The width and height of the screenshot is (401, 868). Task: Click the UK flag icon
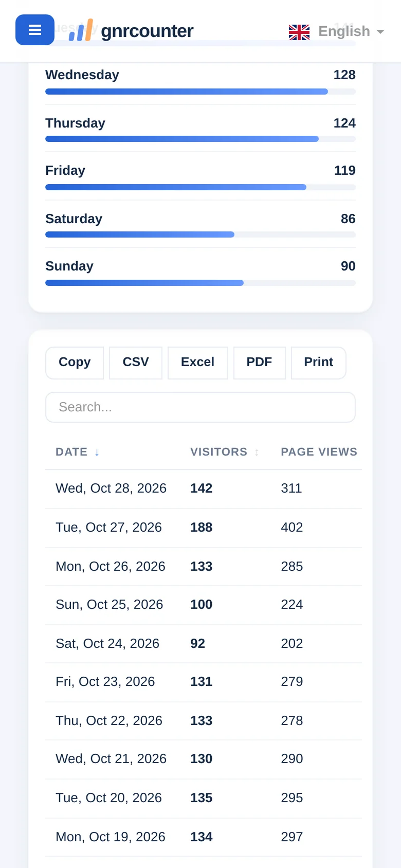pyautogui.click(x=299, y=32)
